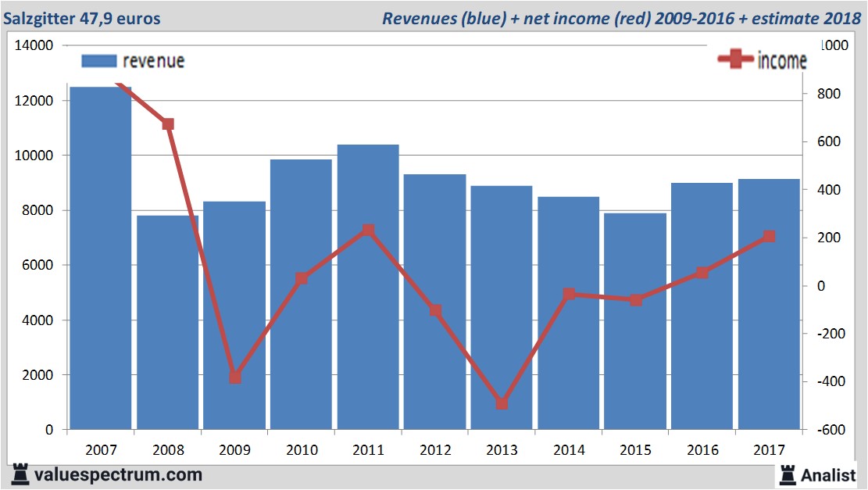Select the 2013 income data point
Viewport: 868px width, 490px height.
(x=502, y=403)
